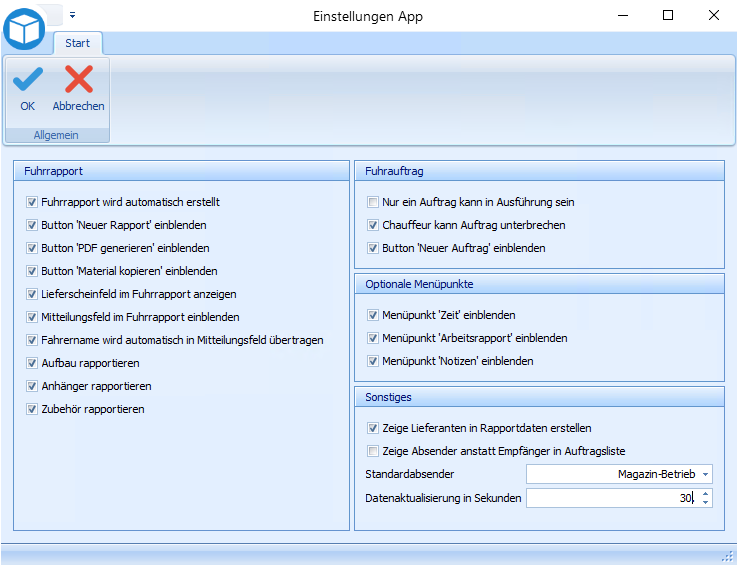Uncheck 'Zubehör rapportieren'
The height and width of the screenshot is (565, 737).
tap(31, 409)
